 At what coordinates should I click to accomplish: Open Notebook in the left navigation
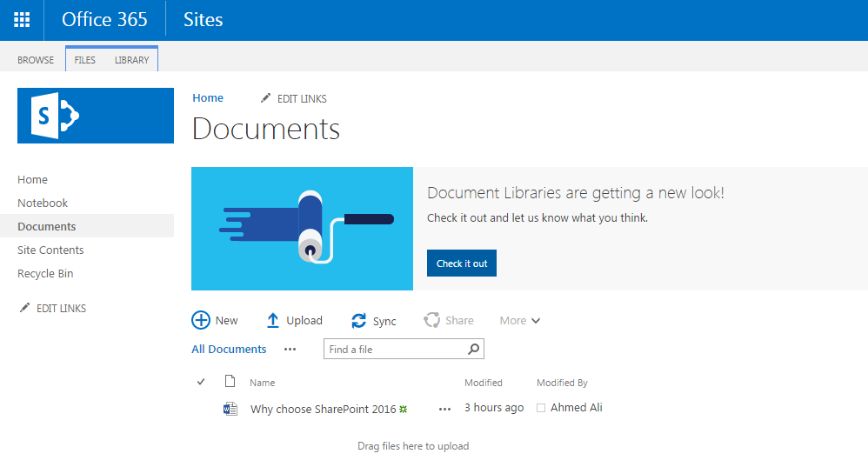point(43,203)
